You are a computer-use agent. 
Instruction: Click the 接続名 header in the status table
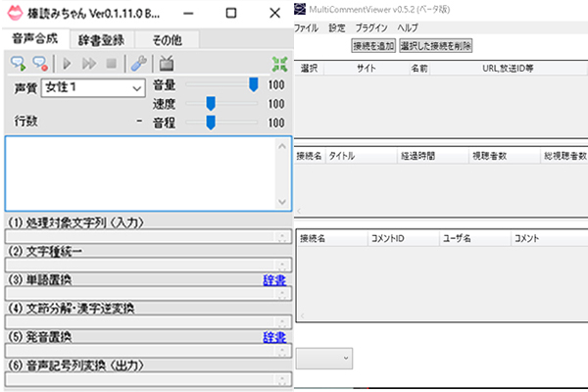310,156
